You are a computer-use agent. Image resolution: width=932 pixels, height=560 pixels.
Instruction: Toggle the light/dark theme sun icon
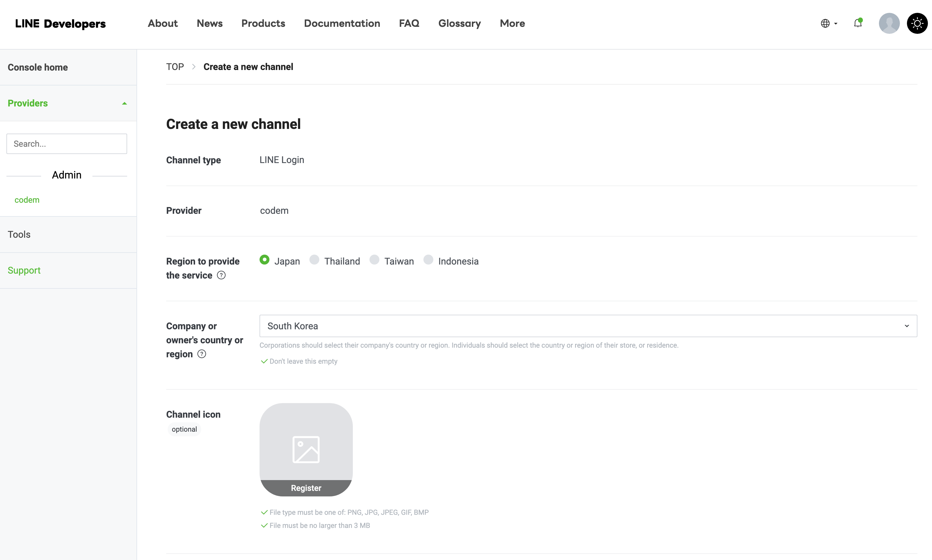point(917,23)
